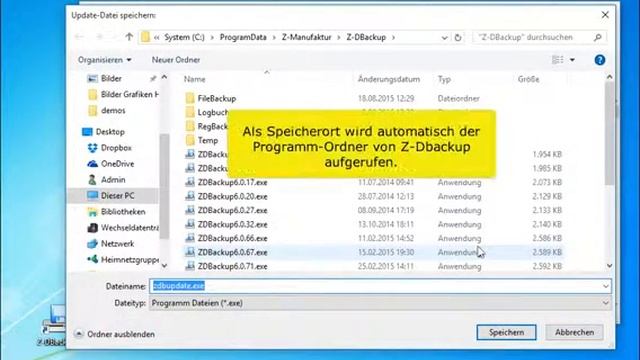Click ZDBackup6.0.66.exe application icon
This screenshot has width=640, height=360.
[190, 238]
